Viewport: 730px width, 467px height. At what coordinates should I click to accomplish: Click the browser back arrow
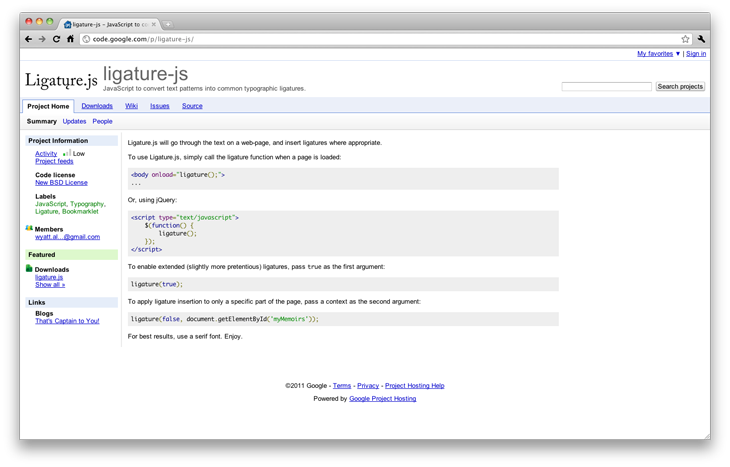(x=29, y=39)
